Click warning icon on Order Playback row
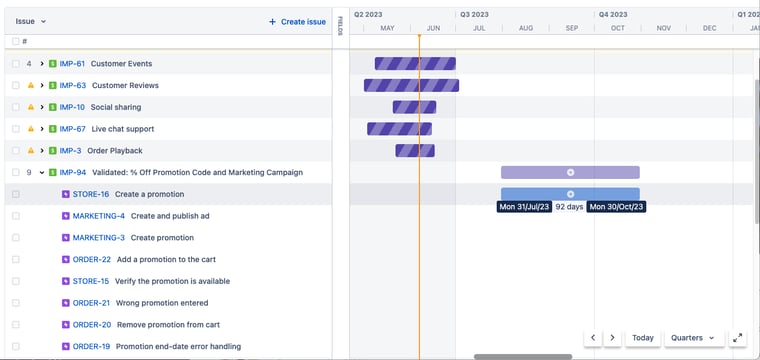 [31, 151]
